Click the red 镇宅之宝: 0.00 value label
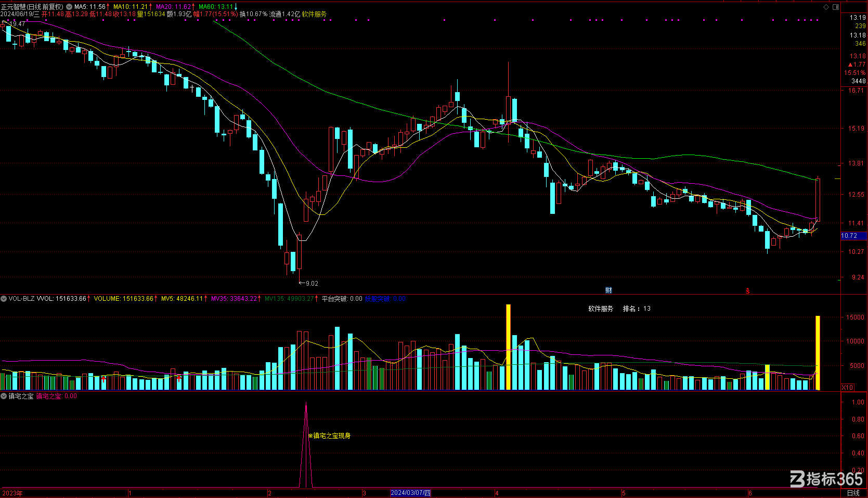Viewport: 868px width, 498px height. (56, 396)
